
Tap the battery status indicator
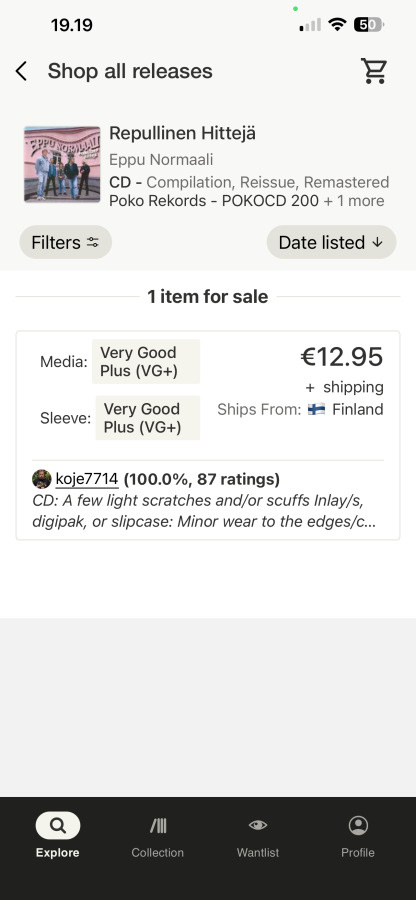click(368, 25)
